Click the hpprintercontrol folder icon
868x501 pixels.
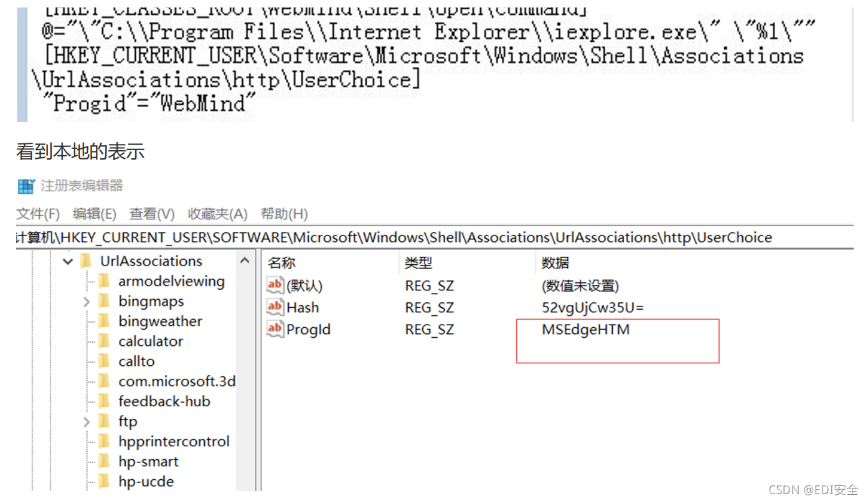point(105,441)
